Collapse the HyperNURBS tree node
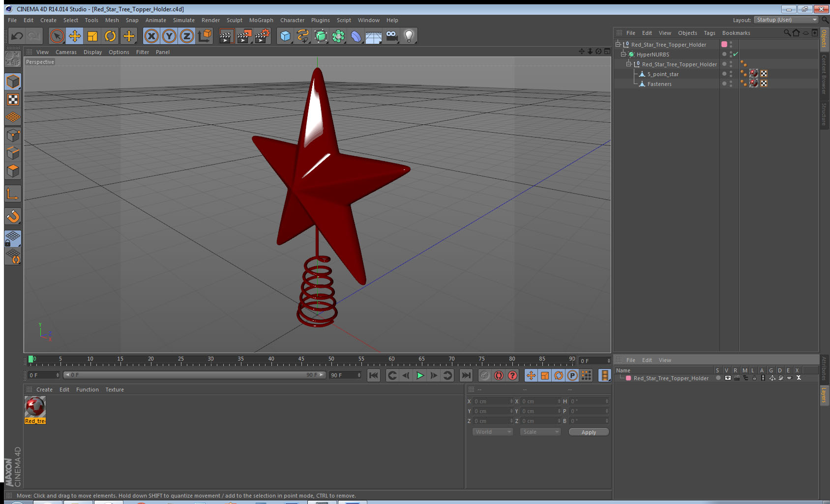The height and width of the screenshot is (504, 830). click(623, 54)
